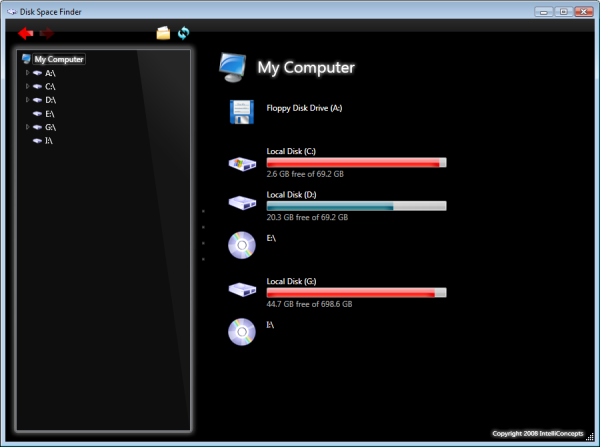This screenshot has height=447, width=600.
Task: Open Local Disk (C:) label
Action: tap(291, 152)
